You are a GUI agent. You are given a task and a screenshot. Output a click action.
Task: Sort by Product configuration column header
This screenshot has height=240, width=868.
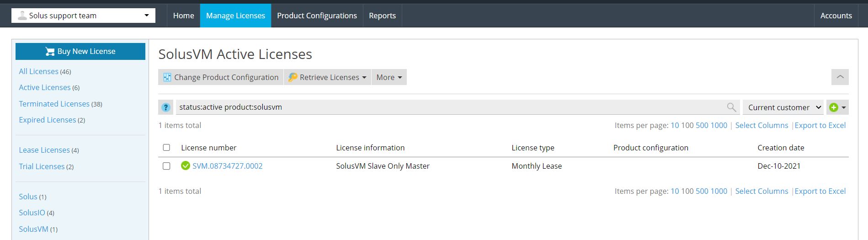tap(650, 148)
